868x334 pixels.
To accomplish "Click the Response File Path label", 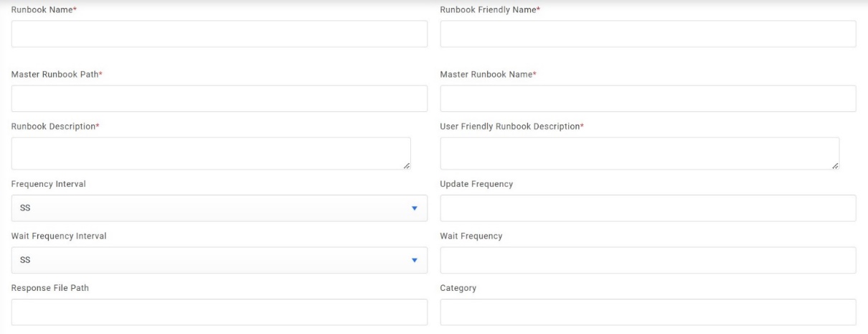I will [50, 288].
